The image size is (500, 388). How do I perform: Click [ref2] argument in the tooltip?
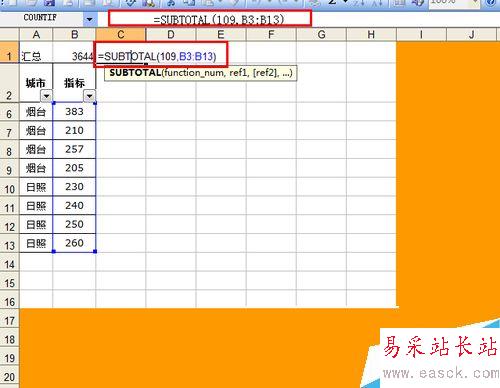coord(266,72)
